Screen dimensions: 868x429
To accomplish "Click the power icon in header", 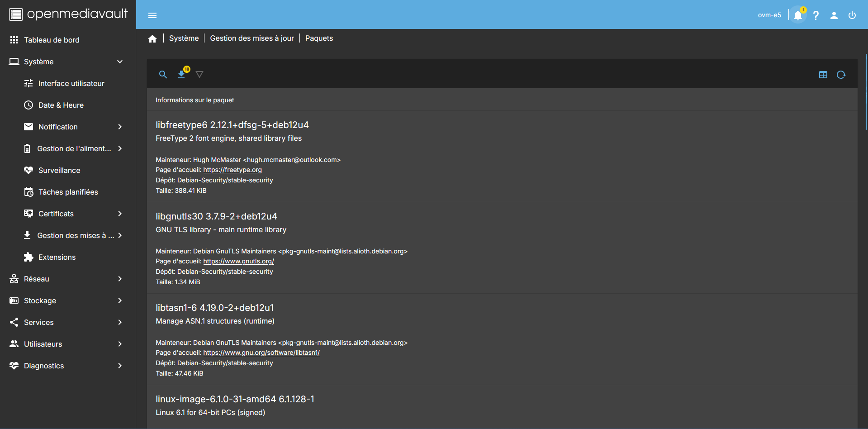I will click(852, 15).
